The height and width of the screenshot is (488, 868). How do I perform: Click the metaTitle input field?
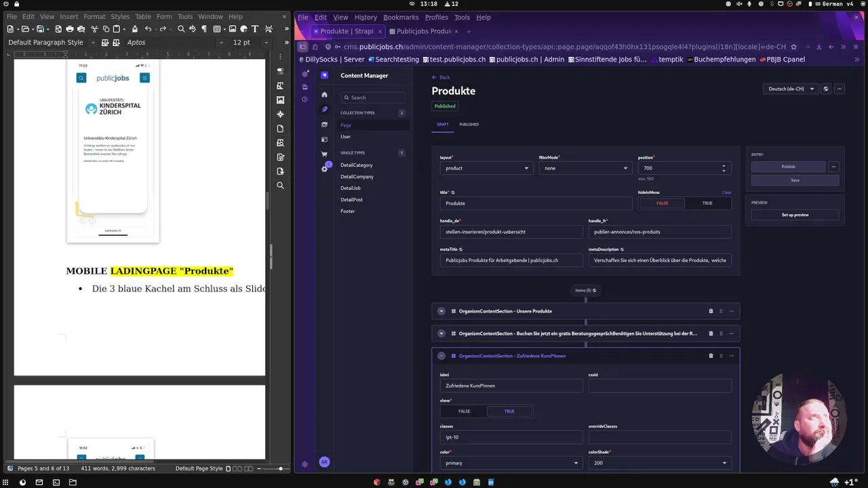[x=511, y=260]
